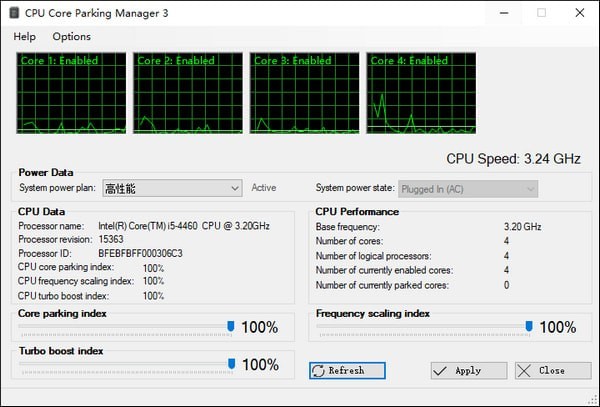Click the CPU Speed readout

(x=513, y=158)
